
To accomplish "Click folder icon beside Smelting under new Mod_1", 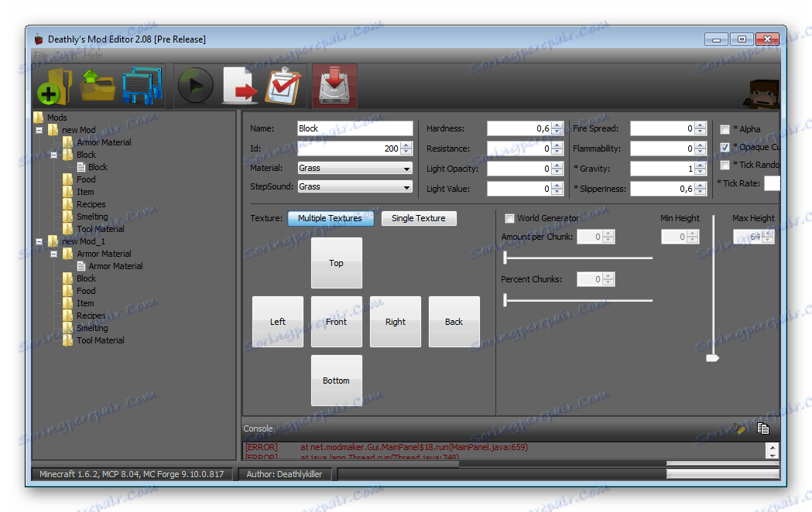I will tap(67, 328).
